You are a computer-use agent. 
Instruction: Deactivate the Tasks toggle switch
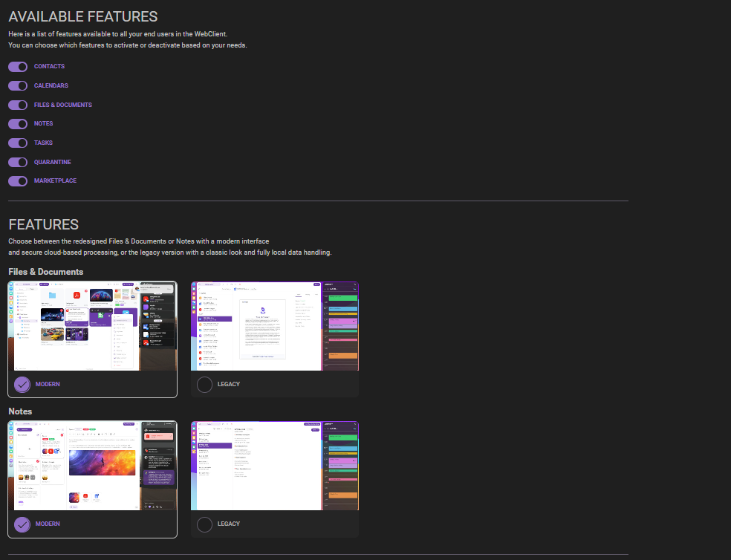(18, 143)
